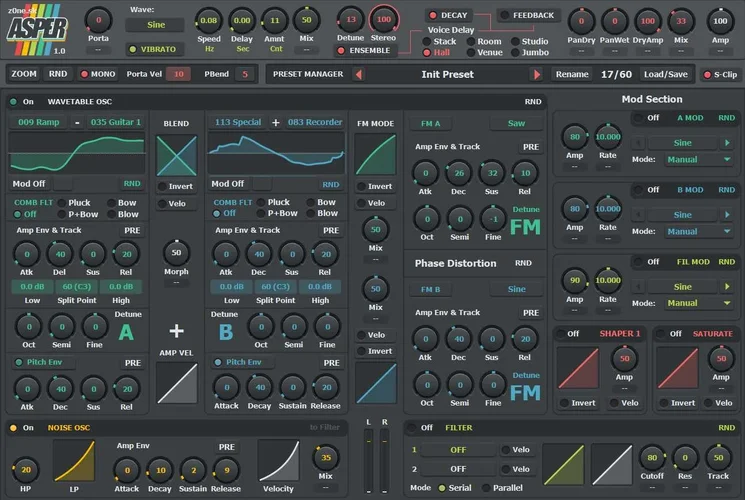Screen dimensions: 745x500
Task: Click the AMP VEL velocity curve graph
Action: 176,383
